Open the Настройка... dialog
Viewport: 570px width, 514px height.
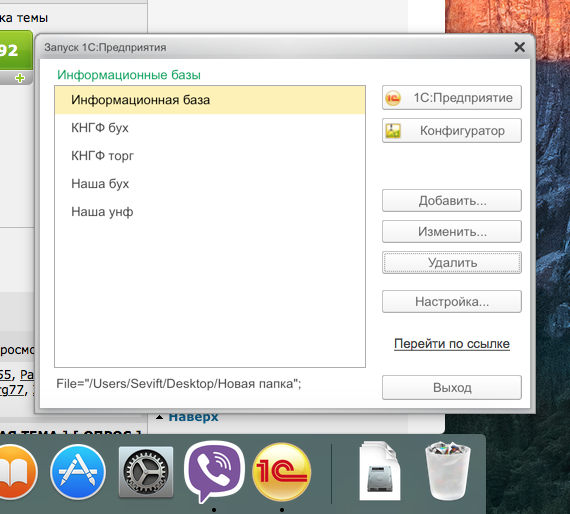[451, 301]
